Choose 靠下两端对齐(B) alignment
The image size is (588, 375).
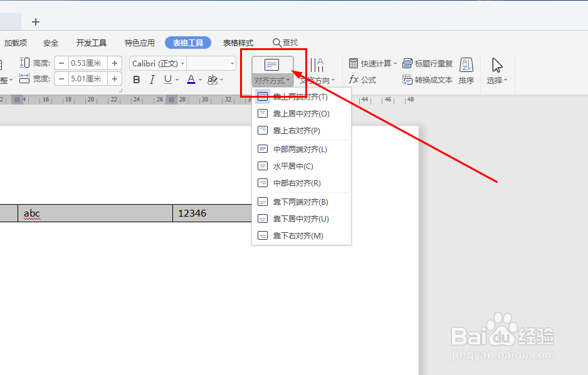pyautogui.click(x=302, y=202)
